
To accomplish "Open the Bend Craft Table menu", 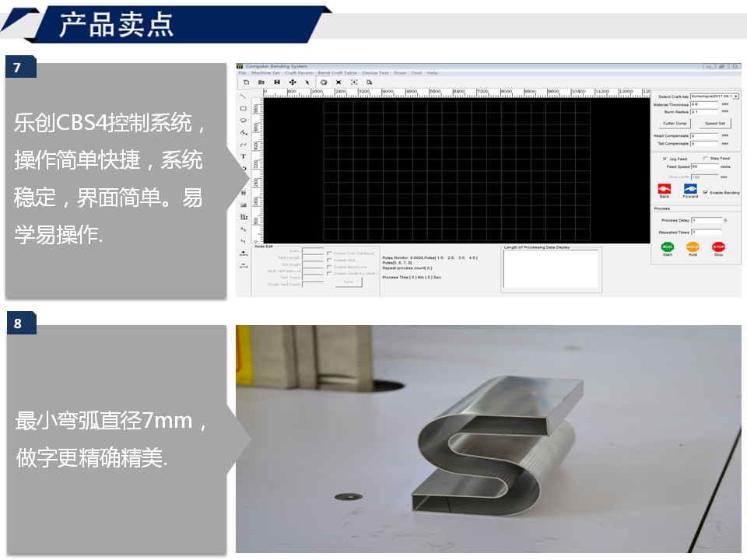I will [337, 72].
